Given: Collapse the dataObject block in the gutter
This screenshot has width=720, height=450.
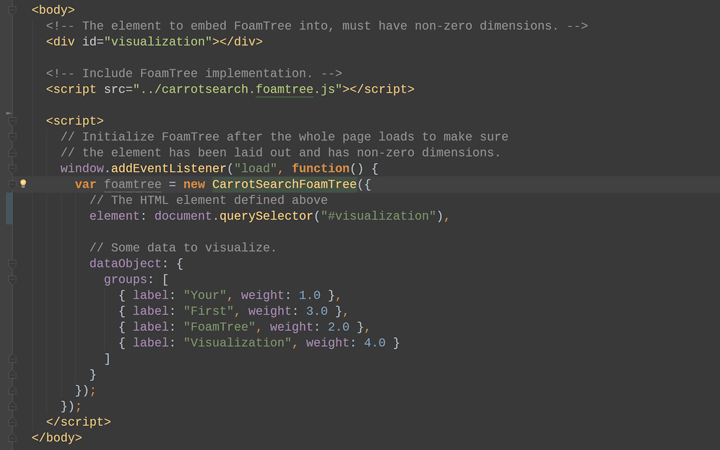Looking at the screenshot, I should click(12, 264).
